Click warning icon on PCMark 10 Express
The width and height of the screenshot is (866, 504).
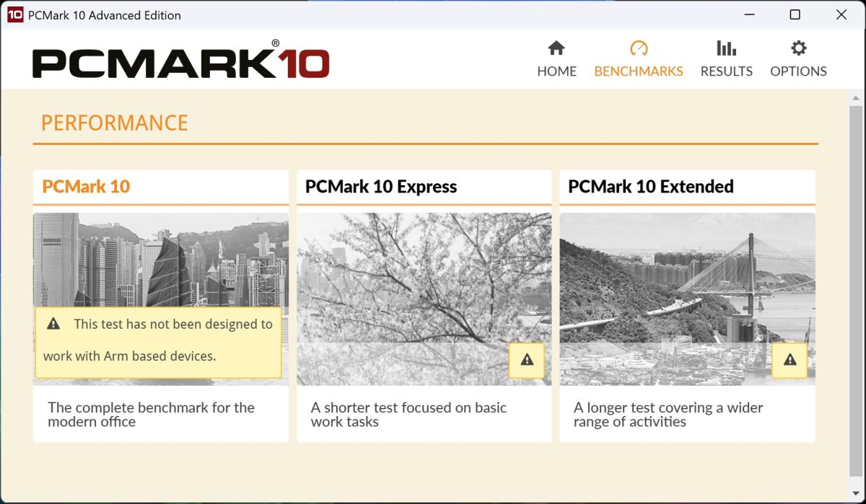[527, 360]
